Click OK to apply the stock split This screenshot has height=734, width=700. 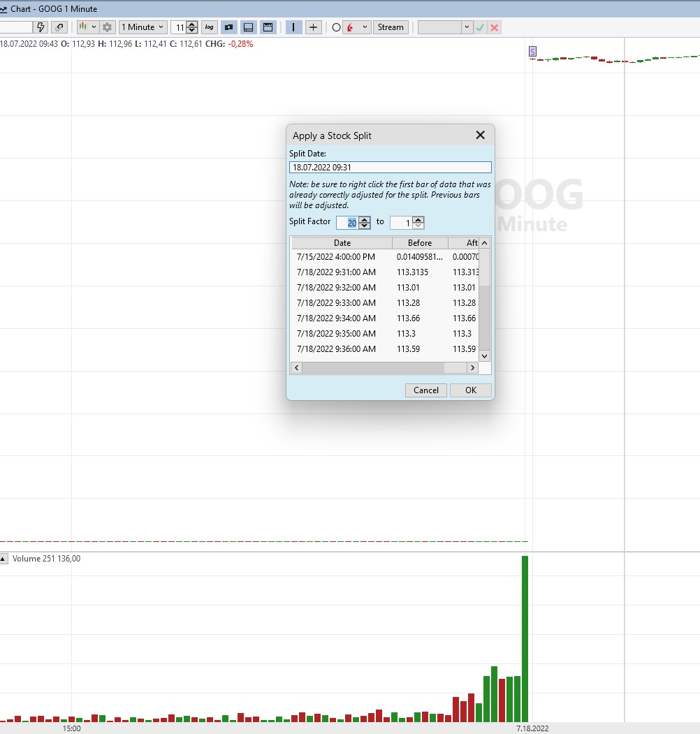tap(471, 390)
